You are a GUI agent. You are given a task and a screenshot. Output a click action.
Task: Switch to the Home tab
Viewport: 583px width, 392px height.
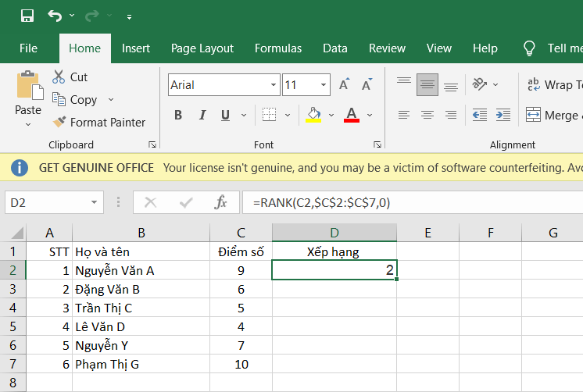pyautogui.click(x=84, y=48)
